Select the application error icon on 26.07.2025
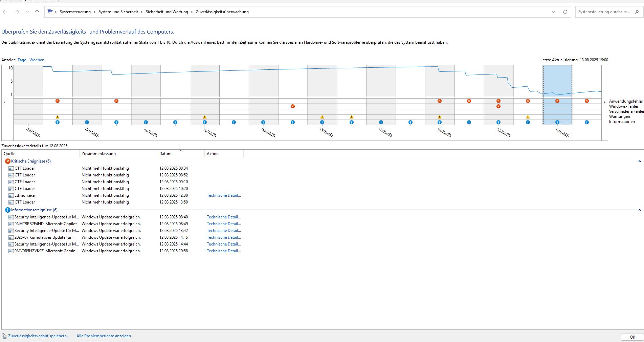Viewport: 644px width, 342px height. [58, 101]
